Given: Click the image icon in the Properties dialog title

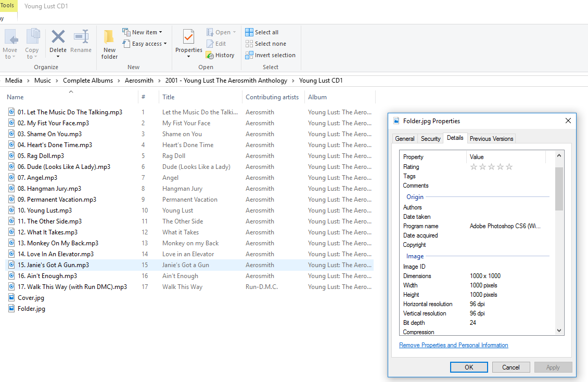Looking at the screenshot, I should [396, 121].
